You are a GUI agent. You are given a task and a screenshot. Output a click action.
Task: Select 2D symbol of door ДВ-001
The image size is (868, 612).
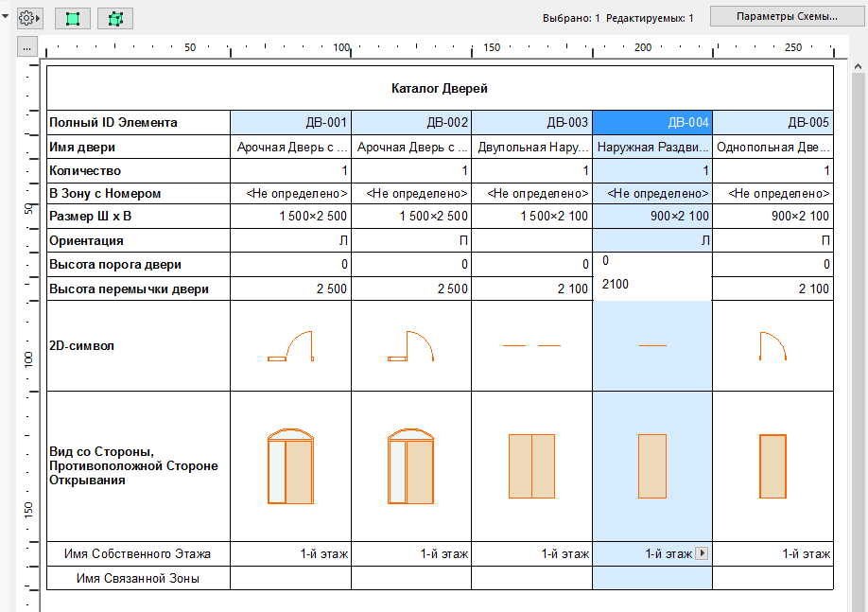click(x=290, y=346)
